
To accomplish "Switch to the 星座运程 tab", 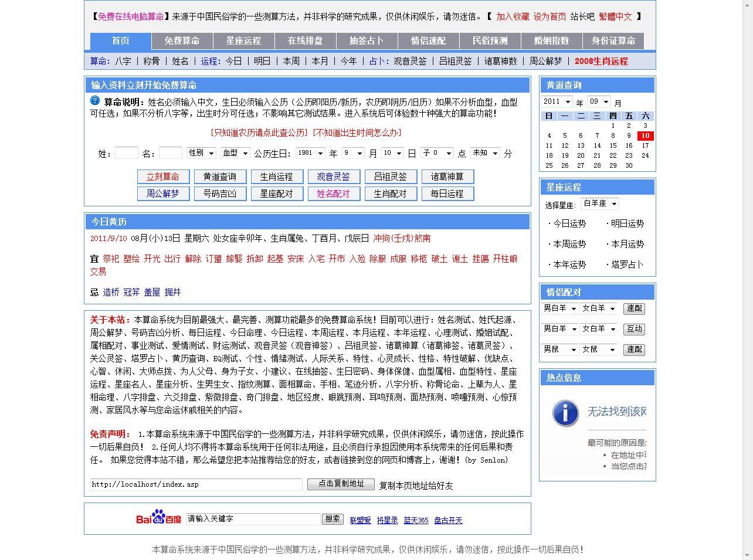I will click(x=243, y=41).
